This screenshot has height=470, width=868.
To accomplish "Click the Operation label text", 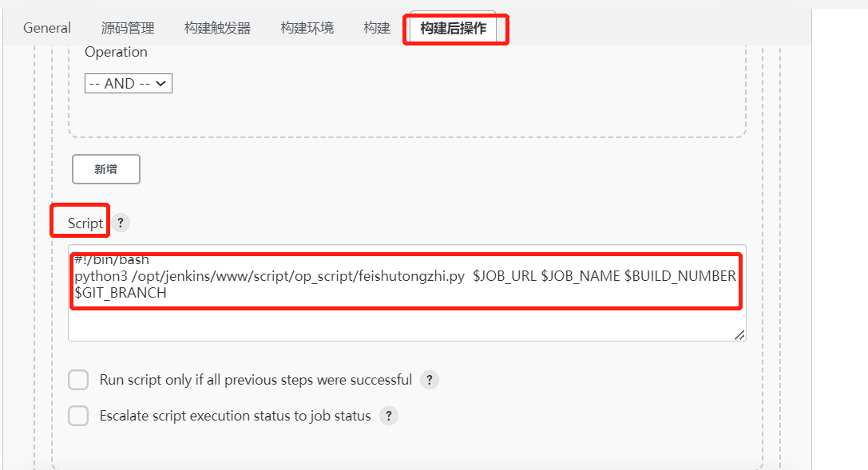I will [x=116, y=52].
